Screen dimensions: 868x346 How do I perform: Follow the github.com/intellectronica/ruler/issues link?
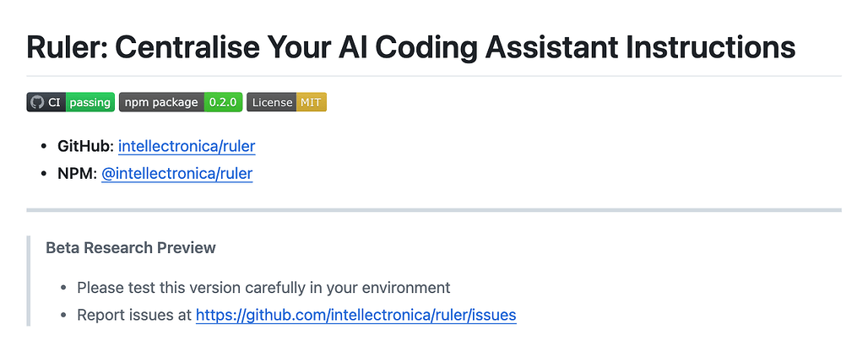click(356, 316)
